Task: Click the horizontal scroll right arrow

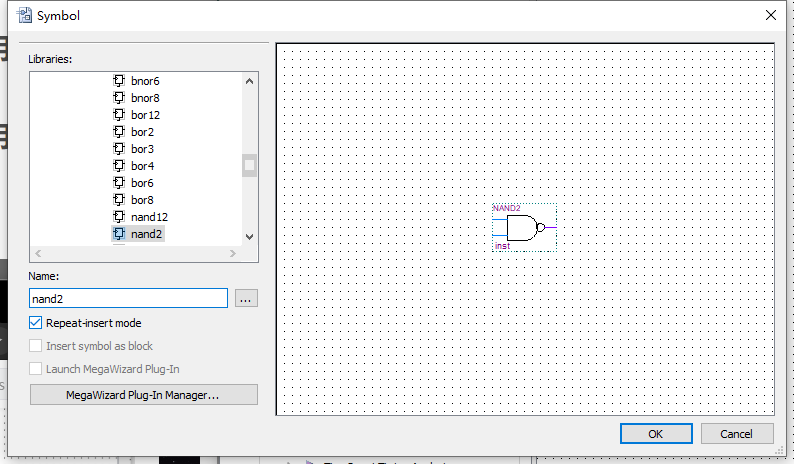Action: tap(232, 253)
